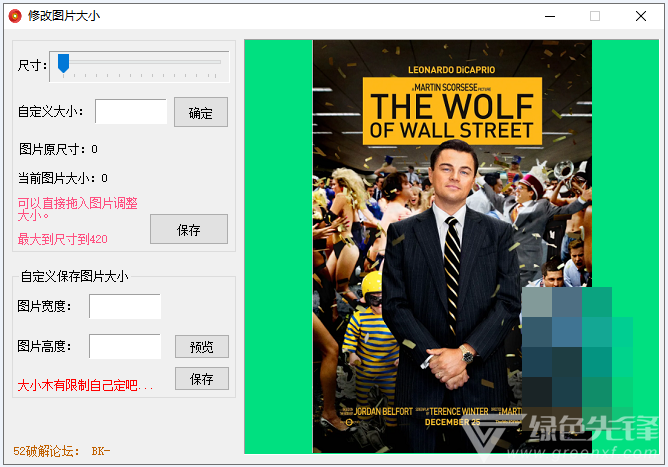The width and height of the screenshot is (668, 467).
Task: Click the pink 最大到尺寸到420 hint
Action: pyautogui.click(x=62, y=239)
